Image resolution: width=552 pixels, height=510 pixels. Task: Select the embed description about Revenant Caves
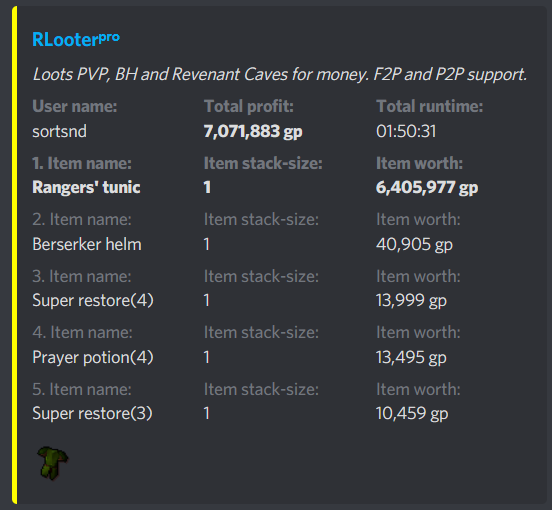coord(280,75)
